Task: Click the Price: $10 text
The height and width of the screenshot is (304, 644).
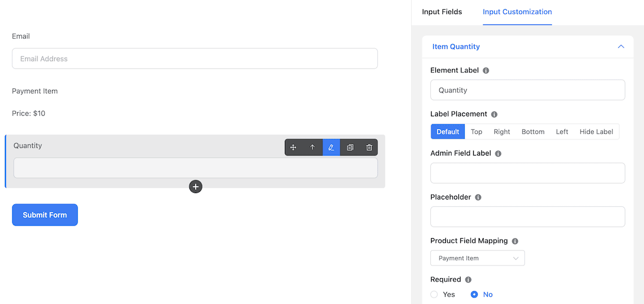Action: tap(28, 114)
